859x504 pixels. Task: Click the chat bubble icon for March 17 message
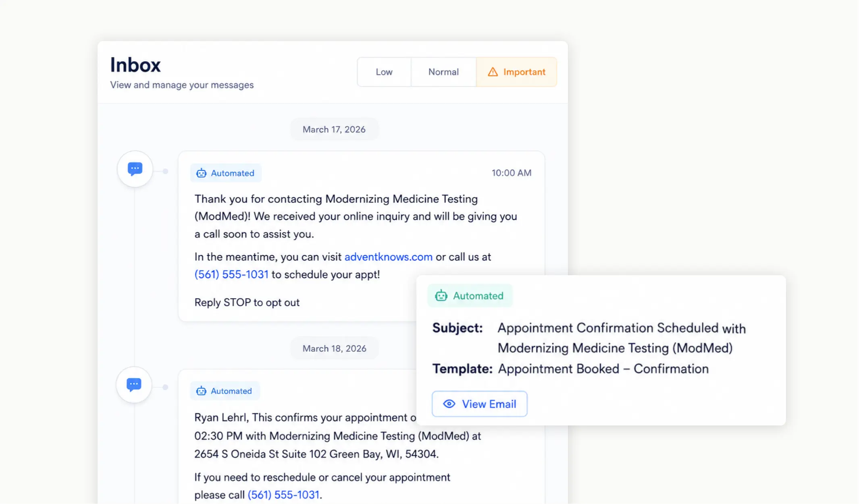click(135, 169)
